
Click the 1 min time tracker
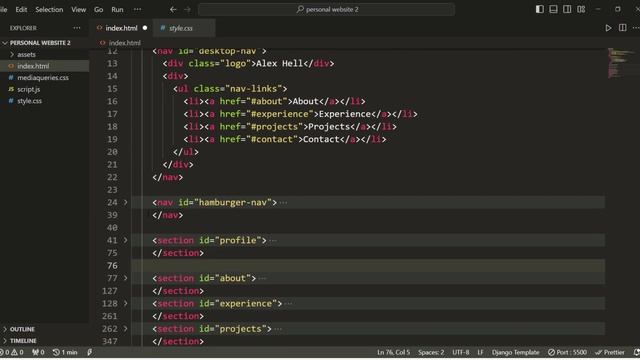click(x=65, y=352)
